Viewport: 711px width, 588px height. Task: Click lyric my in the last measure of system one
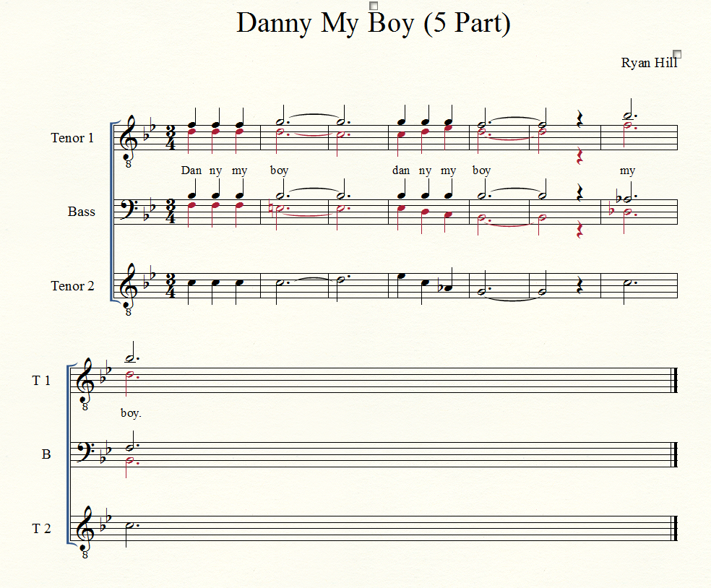point(628,171)
